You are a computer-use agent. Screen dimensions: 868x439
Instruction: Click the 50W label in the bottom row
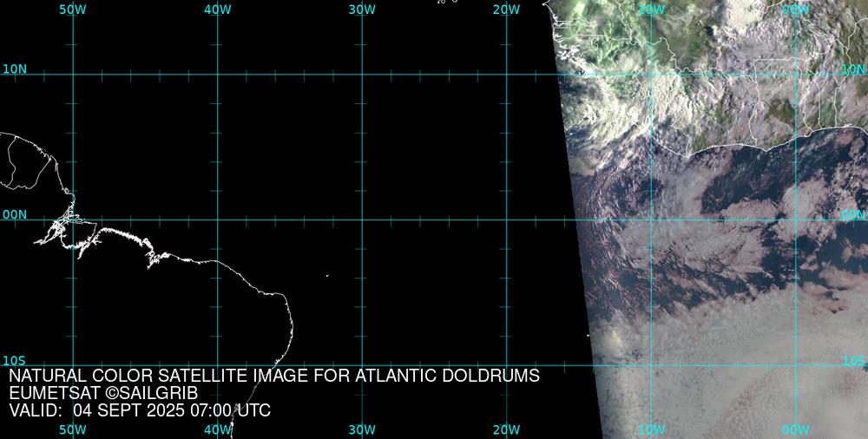tap(73, 430)
